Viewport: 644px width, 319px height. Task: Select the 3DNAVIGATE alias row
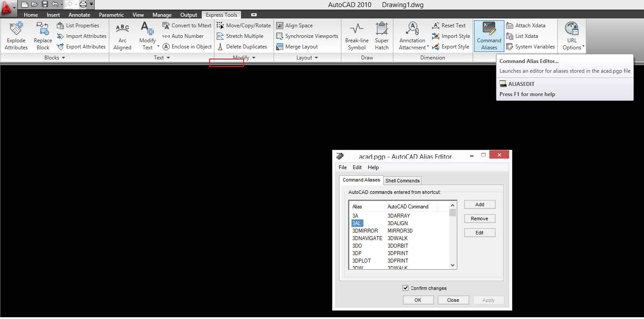[400, 238]
